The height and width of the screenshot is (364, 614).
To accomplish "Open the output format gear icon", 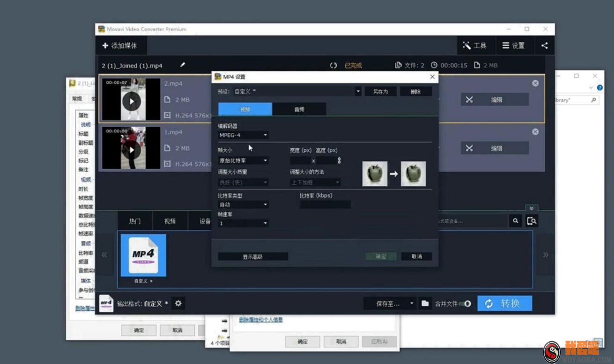I will (178, 303).
